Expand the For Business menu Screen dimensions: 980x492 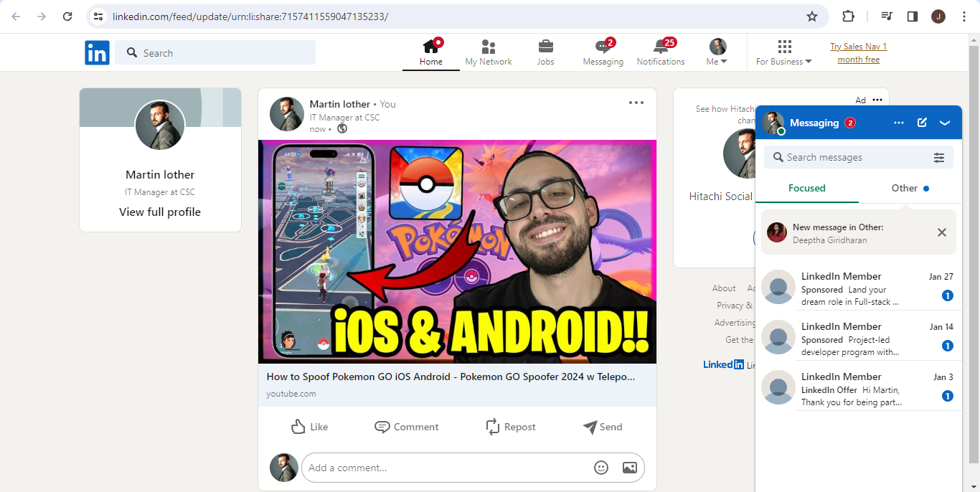click(784, 53)
